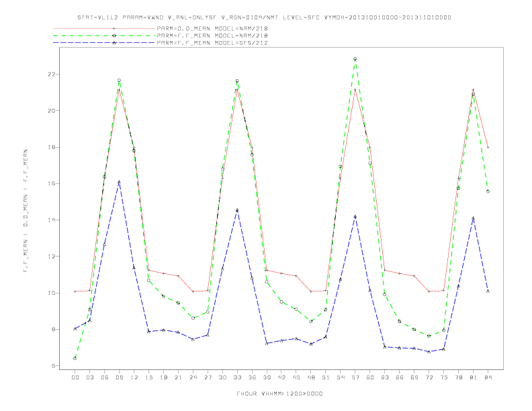
Task: Select legend entry PARM=F.F_MEAN MODEL=GFS/212
Action: pos(212,43)
